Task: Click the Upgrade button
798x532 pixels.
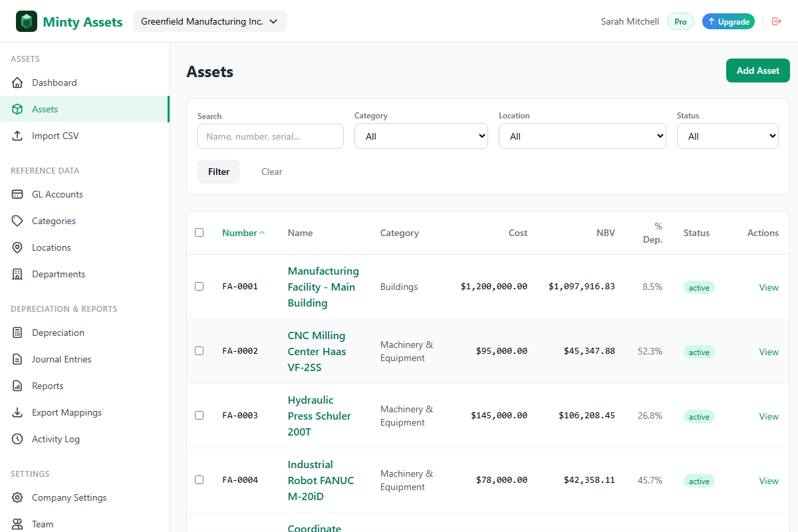Action: coord(728,21)
